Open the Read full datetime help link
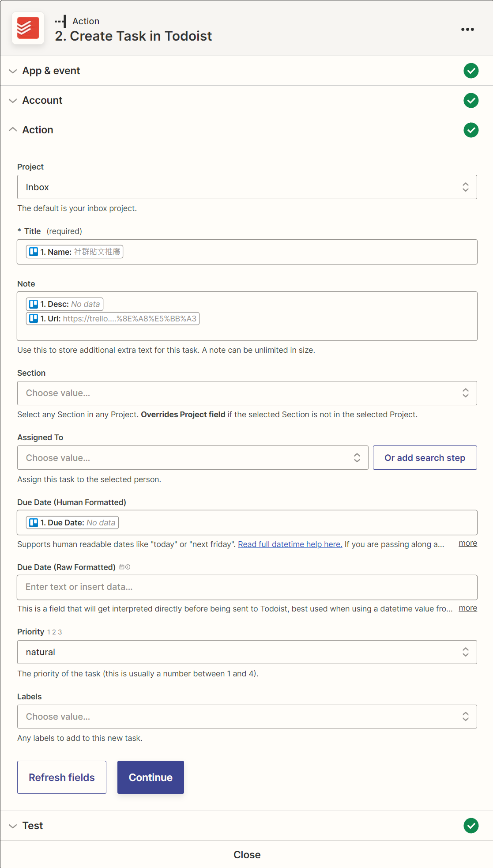Screen dimensions: 493x868 (290, 544)
